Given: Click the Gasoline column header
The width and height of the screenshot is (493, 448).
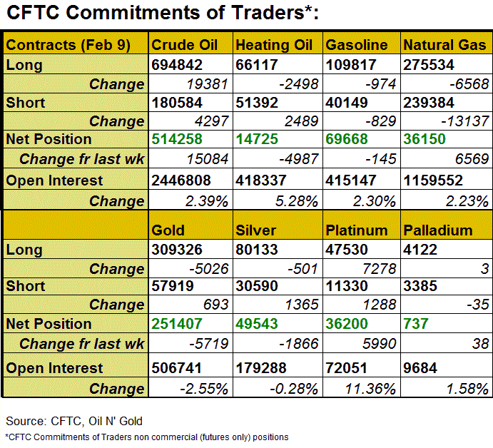Looking at the screenshot, I should click(357, 45).
